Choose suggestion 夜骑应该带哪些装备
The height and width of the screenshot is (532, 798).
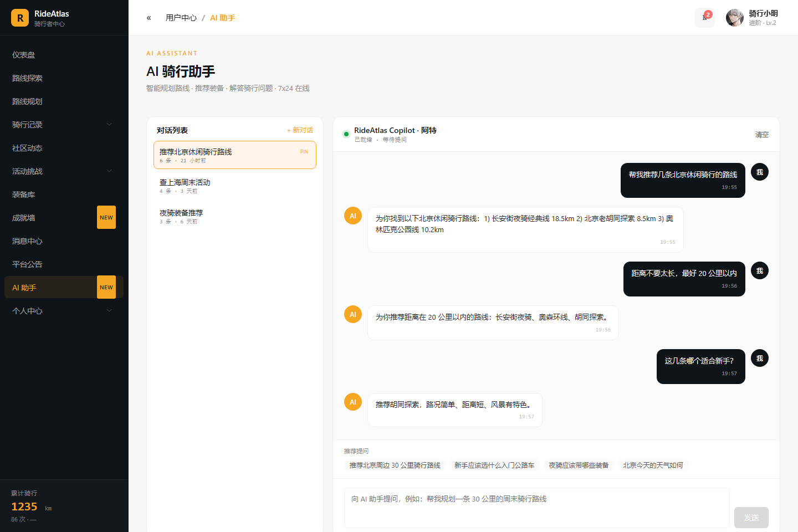[579, 465]
